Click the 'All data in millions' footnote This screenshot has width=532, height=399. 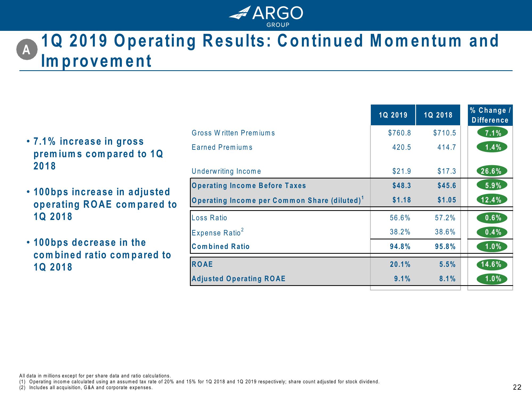click(x=95, y=376)
